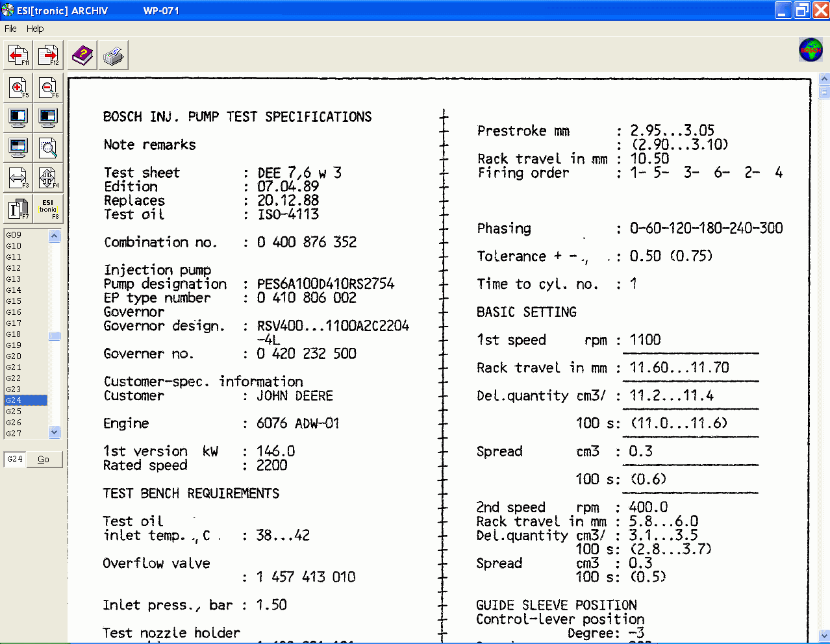Click EP type number 0 410 806 002
The width and height of the screenshot is (830, 644).
pos(307,298)
